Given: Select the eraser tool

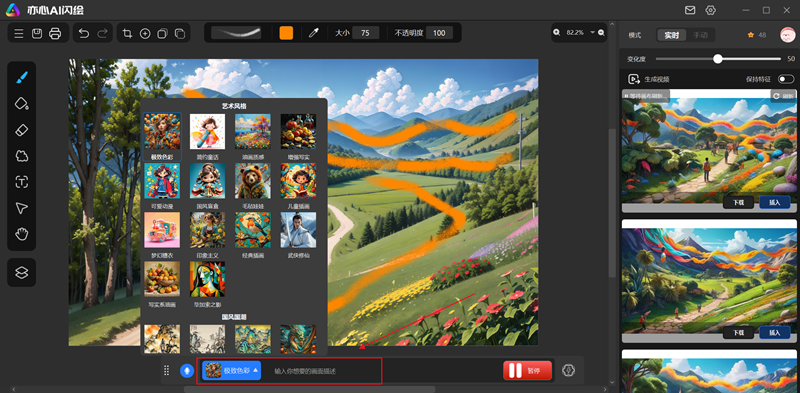Looking at the screenshot, I should click(x=21, y=130).
